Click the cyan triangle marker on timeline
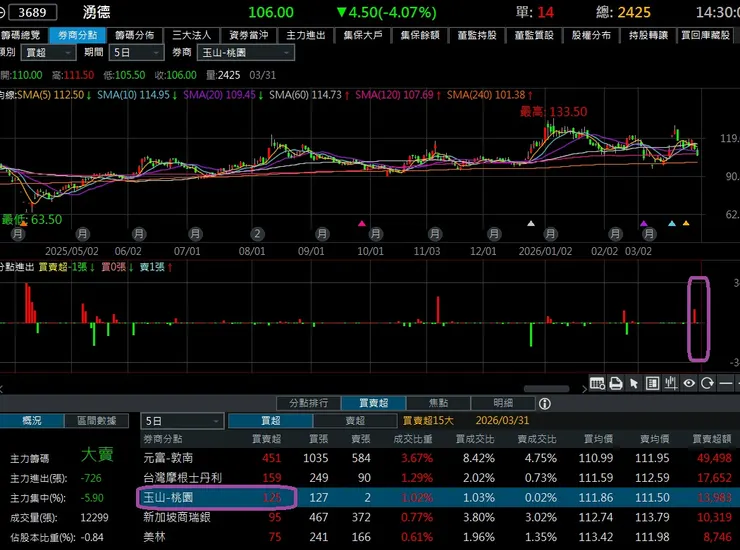 coord(672,223)
